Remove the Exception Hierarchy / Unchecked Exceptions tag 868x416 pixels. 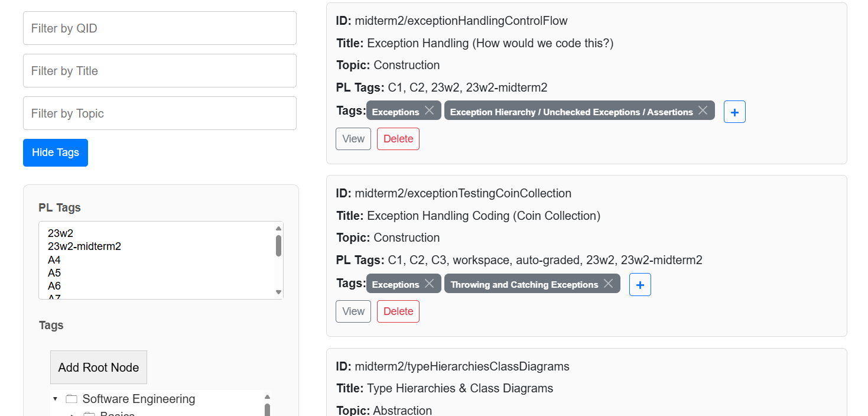(x=703, y=110)
